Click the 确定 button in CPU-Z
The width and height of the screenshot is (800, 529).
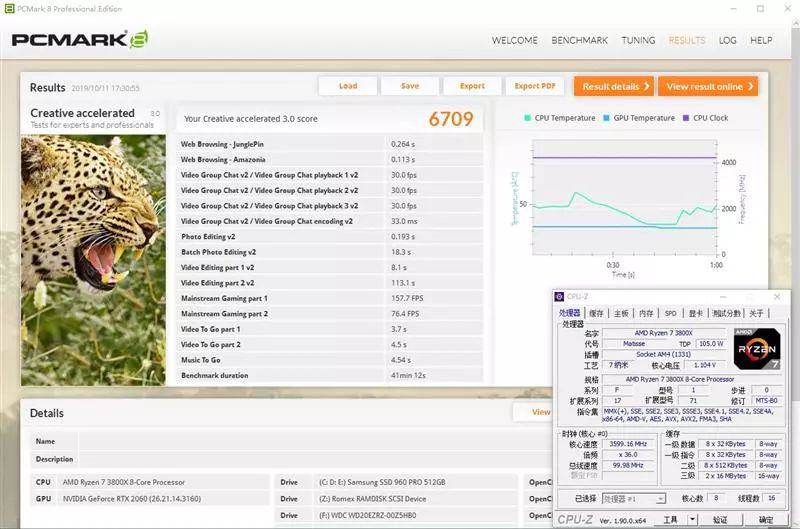(765, 519)
